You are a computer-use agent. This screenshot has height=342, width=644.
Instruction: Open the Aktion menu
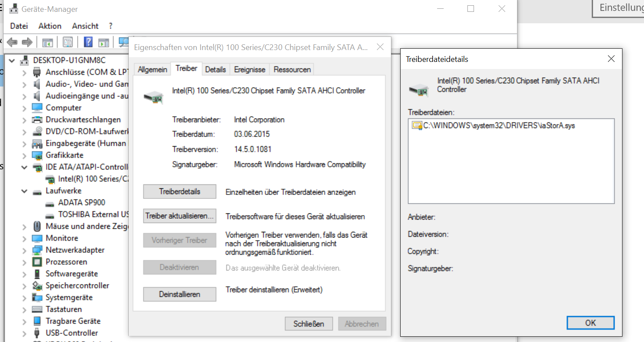point(50,26)
